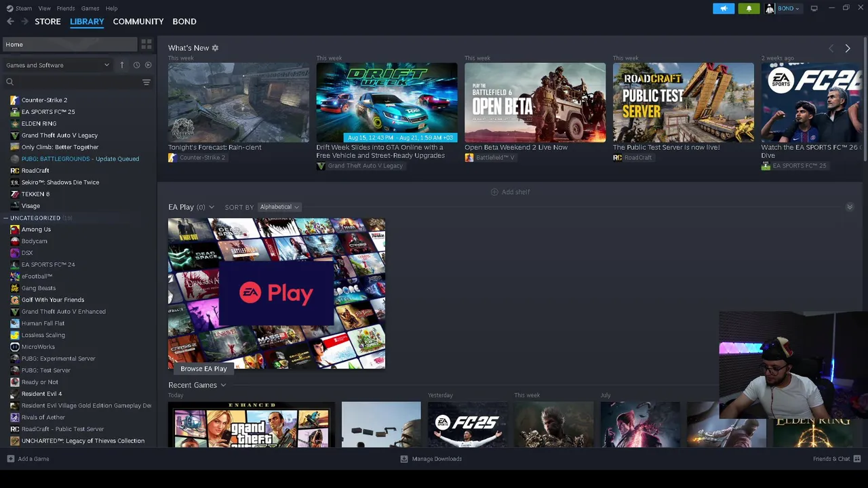Open RoadCraft Public Test Server news thumbnail

pos(684,102)
